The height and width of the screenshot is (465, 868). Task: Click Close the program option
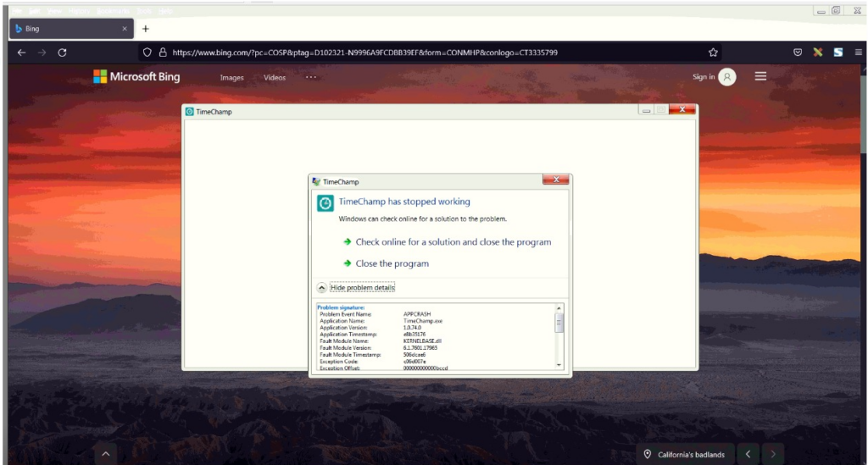[387, 263]
